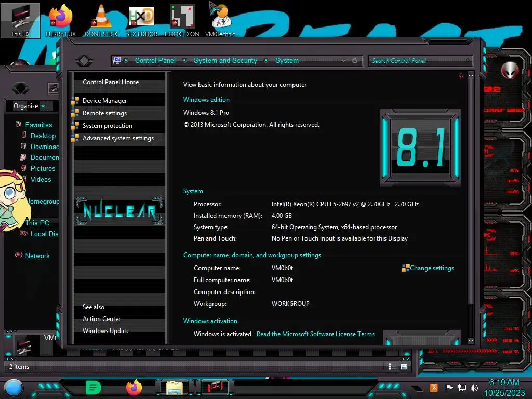Select Pictures in Explorer navigation pane

point(43,169)
